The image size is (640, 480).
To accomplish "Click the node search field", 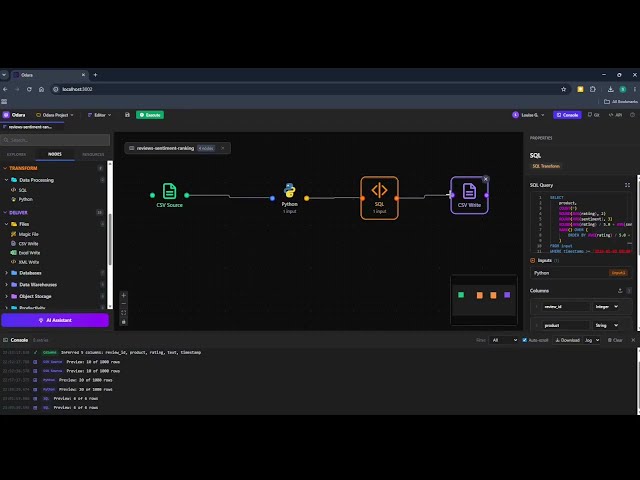I will tap(56, 140).
